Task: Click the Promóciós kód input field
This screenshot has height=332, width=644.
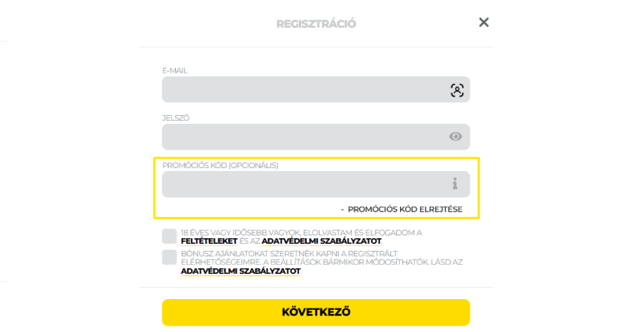Action: coord(301,184)
